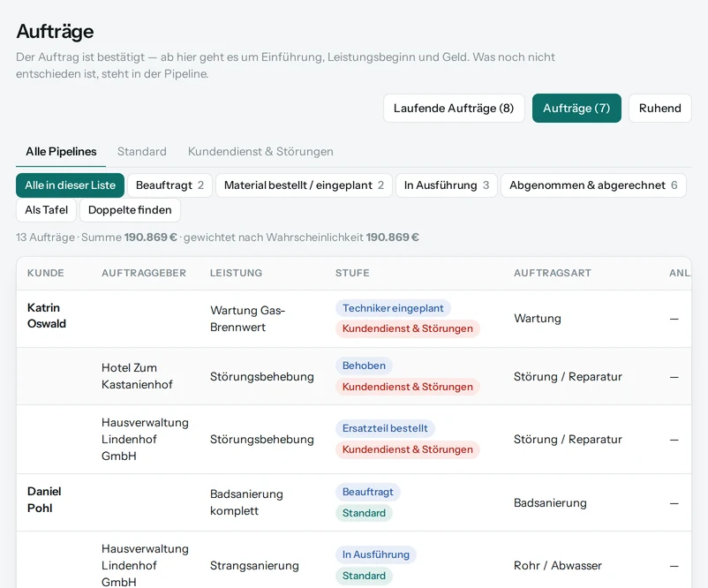Open customer Daniel Pohl
The height and width of the screenshot is (588, 708).
[44, 500]
